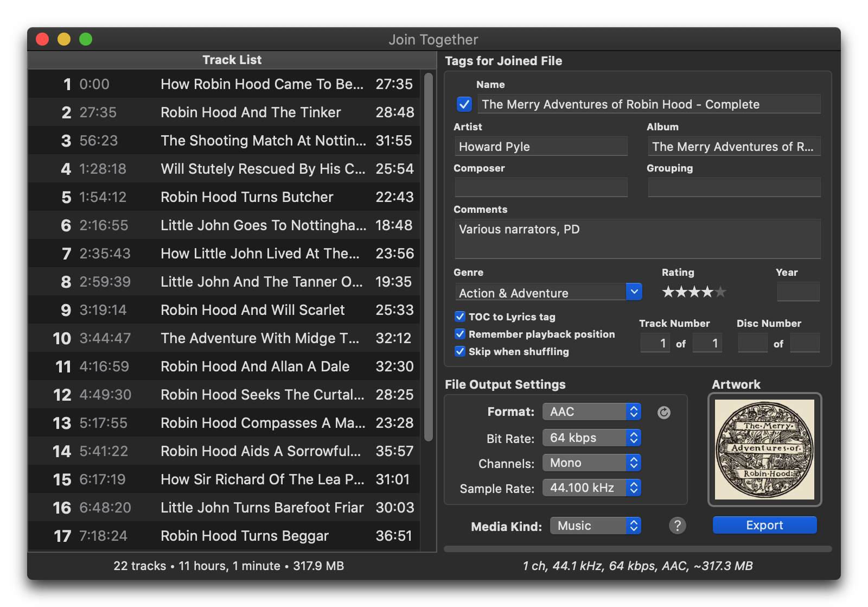Click the Year input field
This screenshot has height=607, width=868.
pyautogui.click(x=799, y=292)
